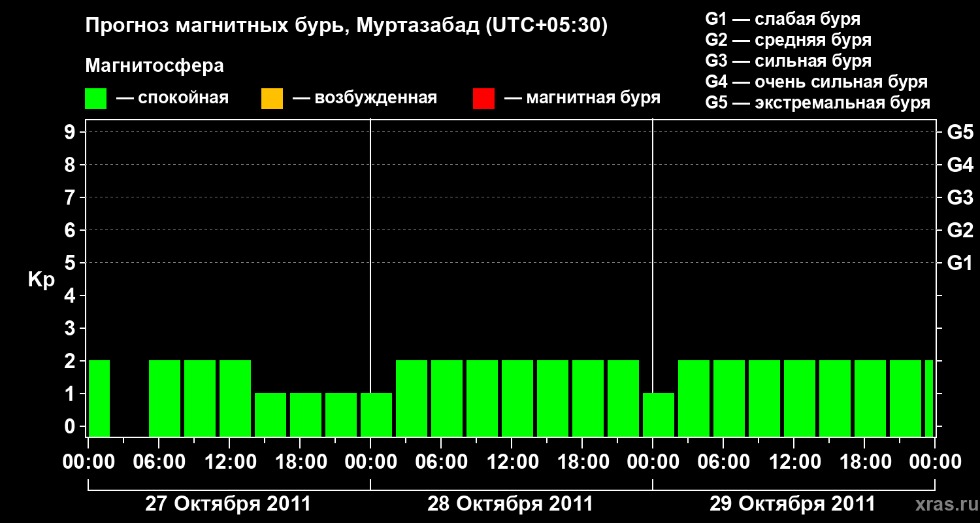Click the '00:00' label ending 29 October
Image resolution: width=980 pixels, height=523 pixels.
click(935, 462)
